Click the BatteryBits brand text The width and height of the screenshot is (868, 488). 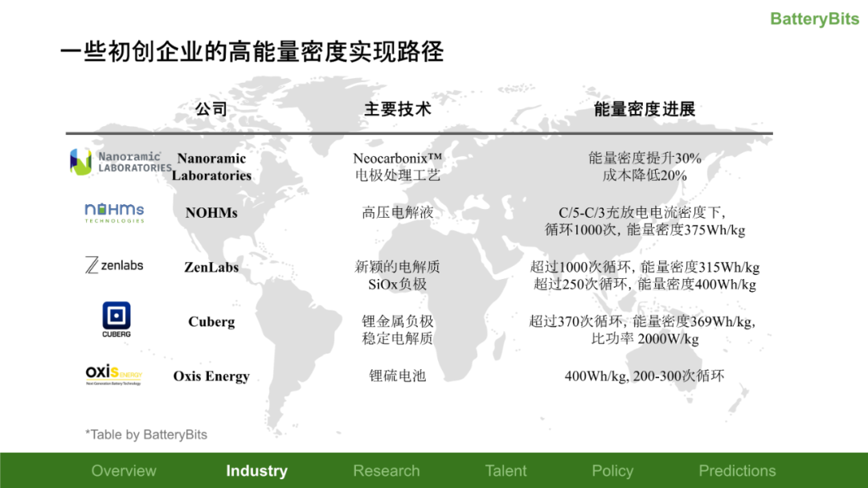pyautogui.click(x=814, y=18)
